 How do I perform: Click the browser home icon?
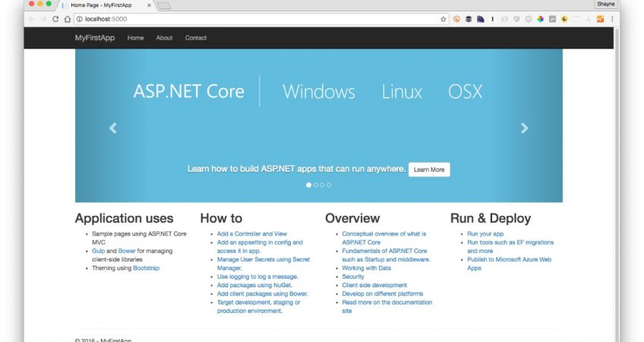(68, 19)
